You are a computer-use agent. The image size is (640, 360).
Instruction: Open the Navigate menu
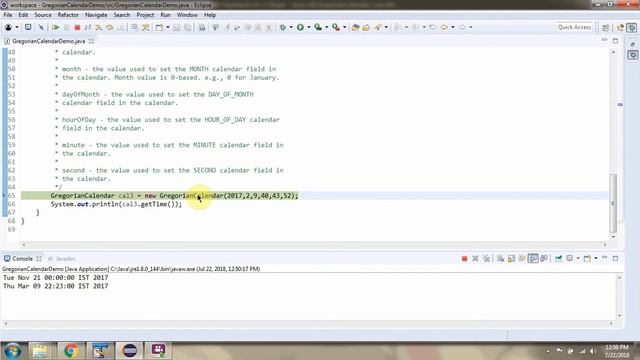[x=96, y=15]
